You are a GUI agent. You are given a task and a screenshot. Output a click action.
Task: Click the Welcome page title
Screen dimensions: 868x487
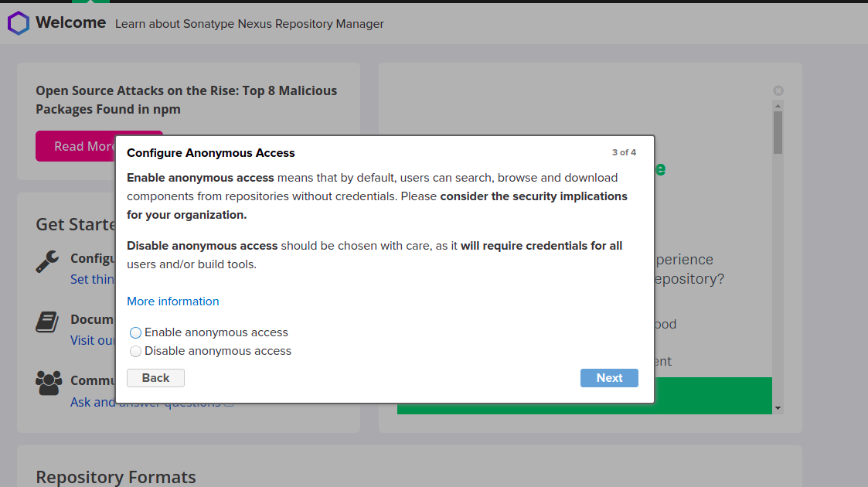tap(71, 22)
